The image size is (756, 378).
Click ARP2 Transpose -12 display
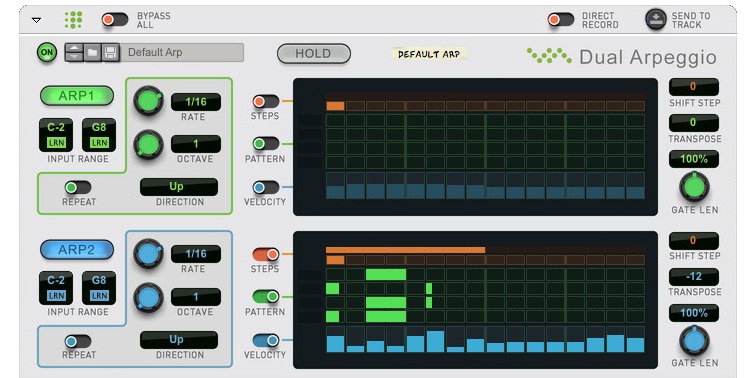pos(693,277)
